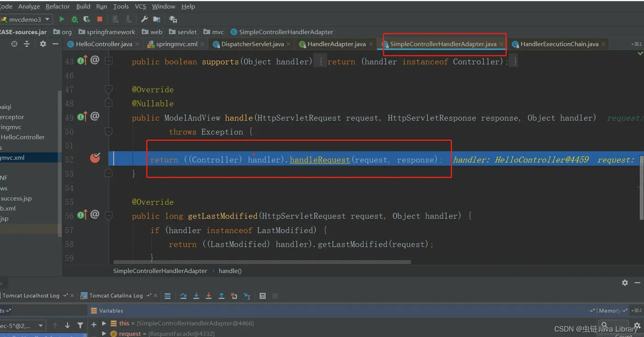
Task: Switch to HandlerAdapter.java tab
Action: point(337,44)
